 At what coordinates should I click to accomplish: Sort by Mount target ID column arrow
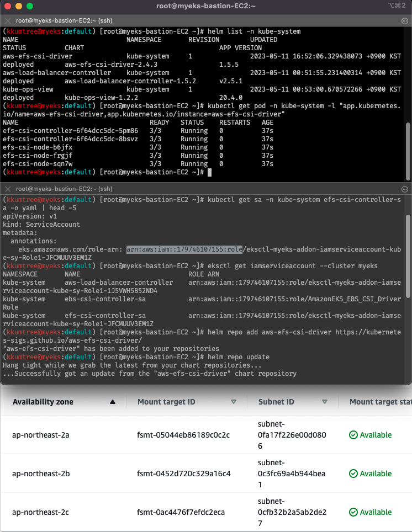point(234,402)
